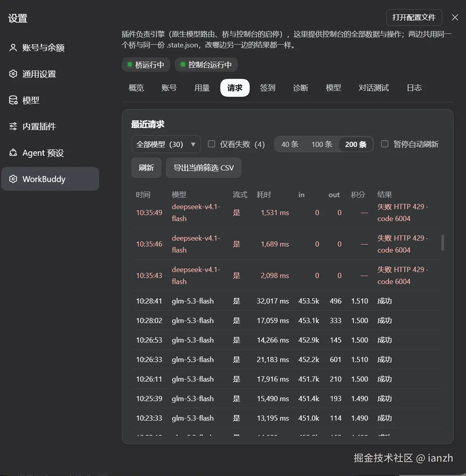
Task: Close the settings dialog with the X
Action: point(455,17)
